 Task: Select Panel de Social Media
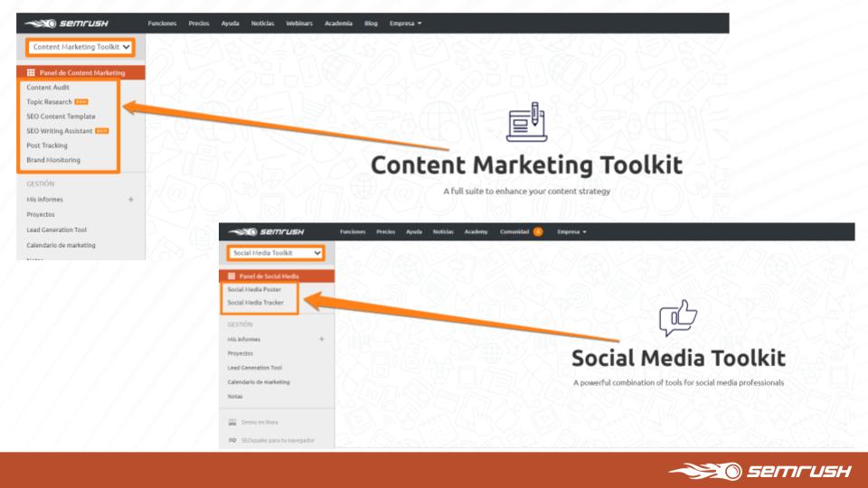click(277, 276)
